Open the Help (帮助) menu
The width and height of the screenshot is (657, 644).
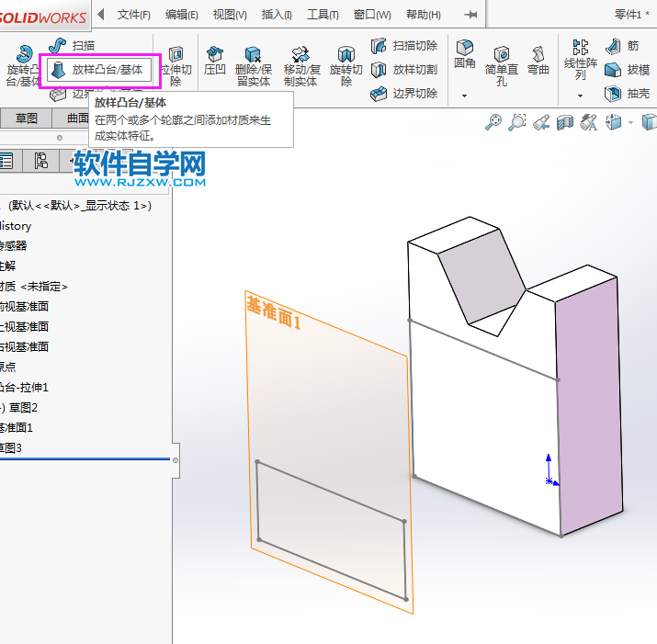click(x=424, y=15)
